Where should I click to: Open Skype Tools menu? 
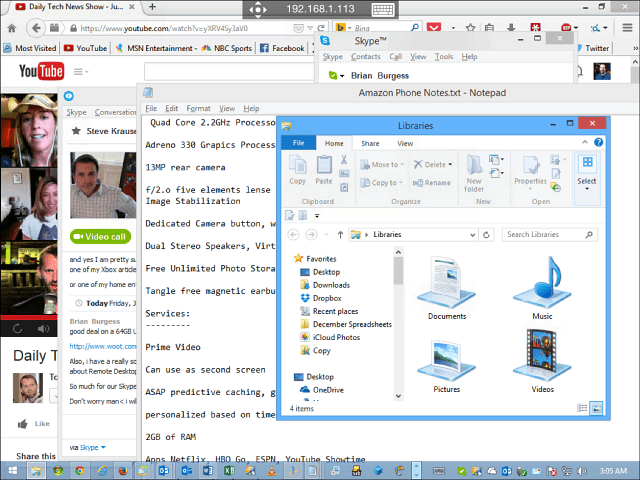(444, 56)
